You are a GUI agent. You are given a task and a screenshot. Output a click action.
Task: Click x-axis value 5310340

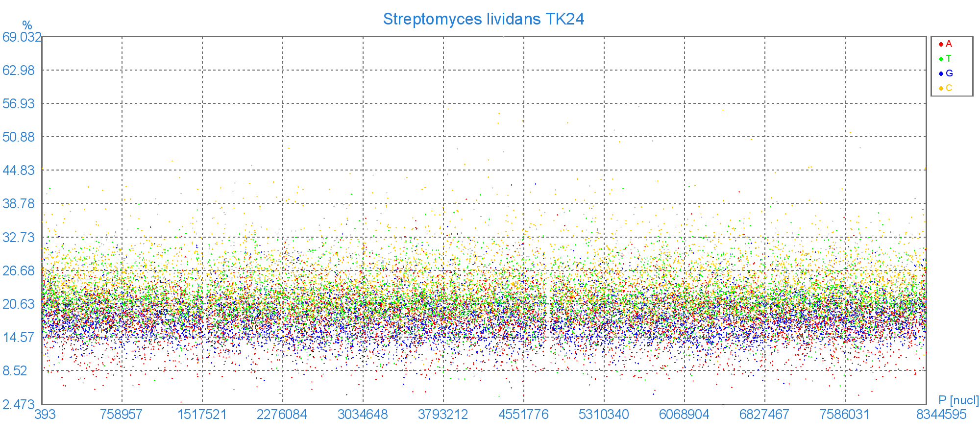pyautogui.click(x=604, y=415)
